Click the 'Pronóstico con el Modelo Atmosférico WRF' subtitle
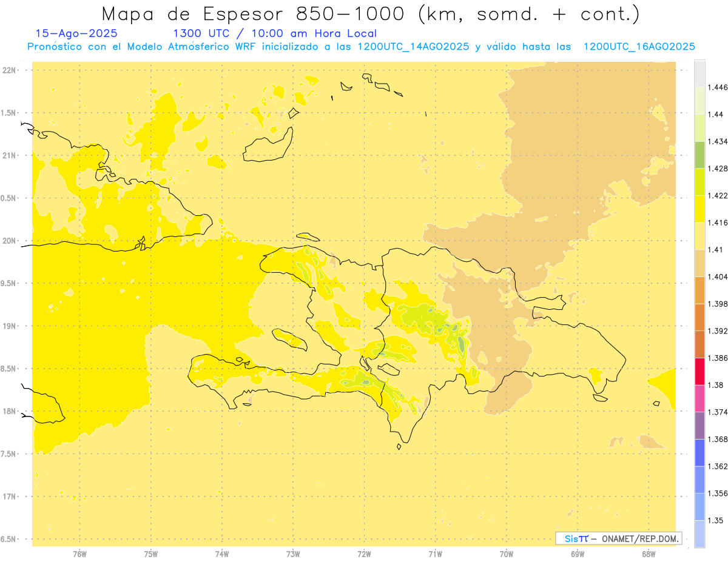The width and height of the screenshot is (728, 562). pos(143,47)
